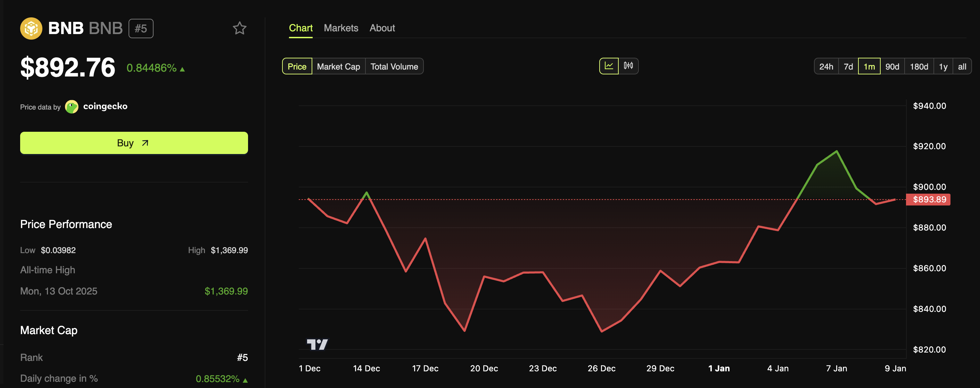Select the Price metric toggle
The width and height of the screenshot is (980, 388).
tap(297, 66)
